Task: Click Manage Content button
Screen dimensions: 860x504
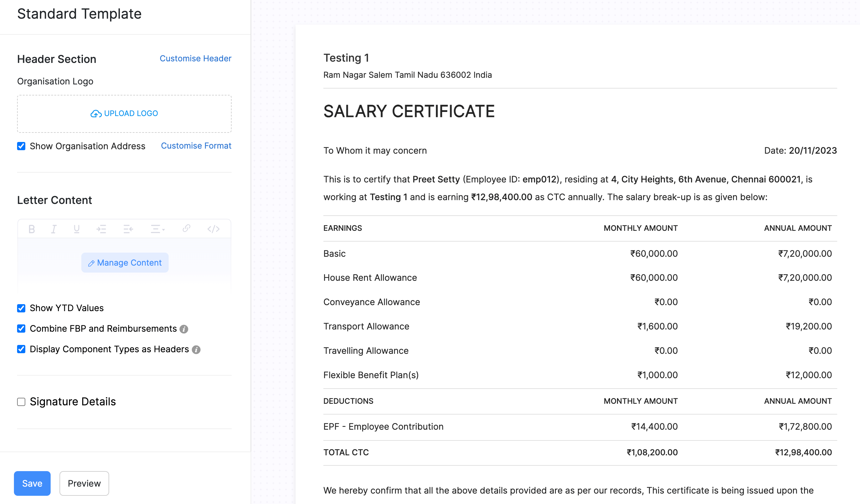Action: [x=125, y=262]
